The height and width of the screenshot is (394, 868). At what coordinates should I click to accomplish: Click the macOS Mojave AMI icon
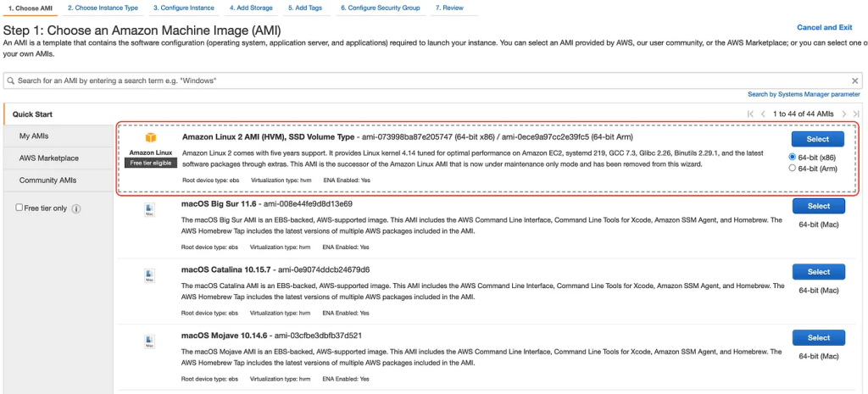150,341
